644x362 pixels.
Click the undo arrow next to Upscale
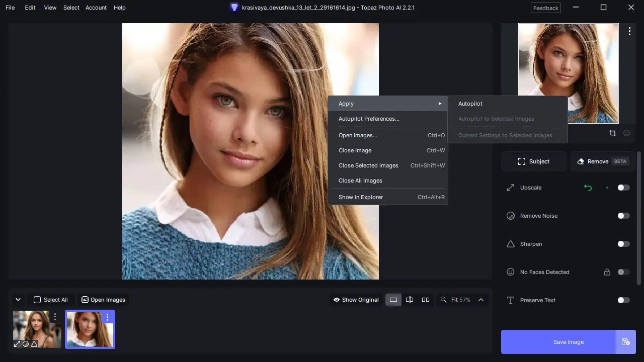[588, 188]
